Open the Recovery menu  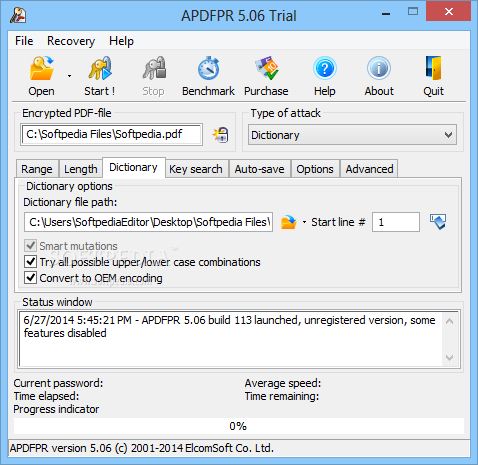(71, 41)
